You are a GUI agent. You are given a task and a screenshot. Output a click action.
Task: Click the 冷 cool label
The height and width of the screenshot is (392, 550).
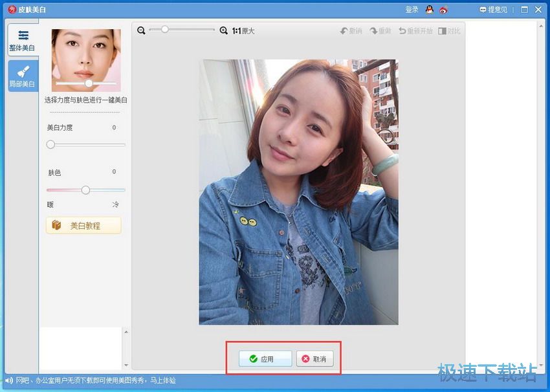point(115,204)
